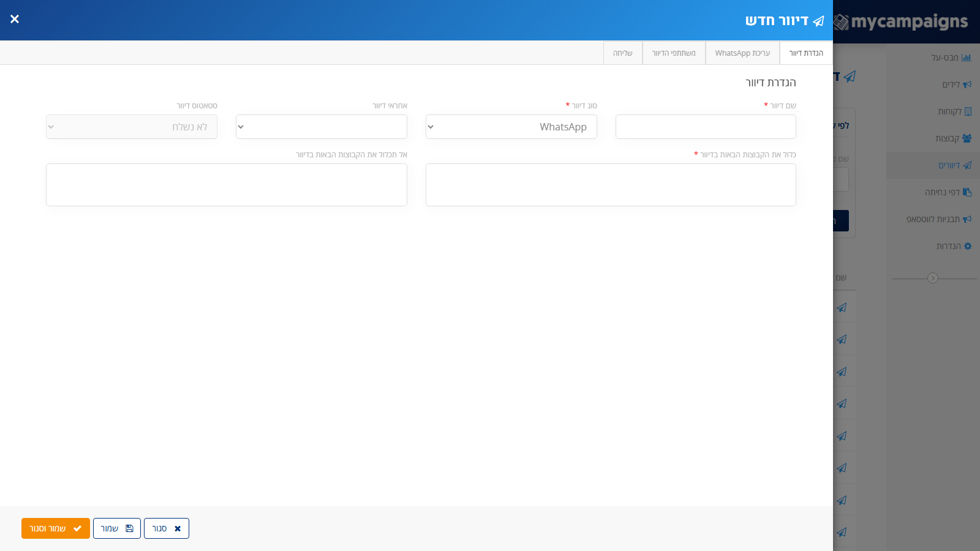The height and width of the screenshot is (551, 980).
Task: Focus the שם דיוור name field
Action: coord(706,127)
